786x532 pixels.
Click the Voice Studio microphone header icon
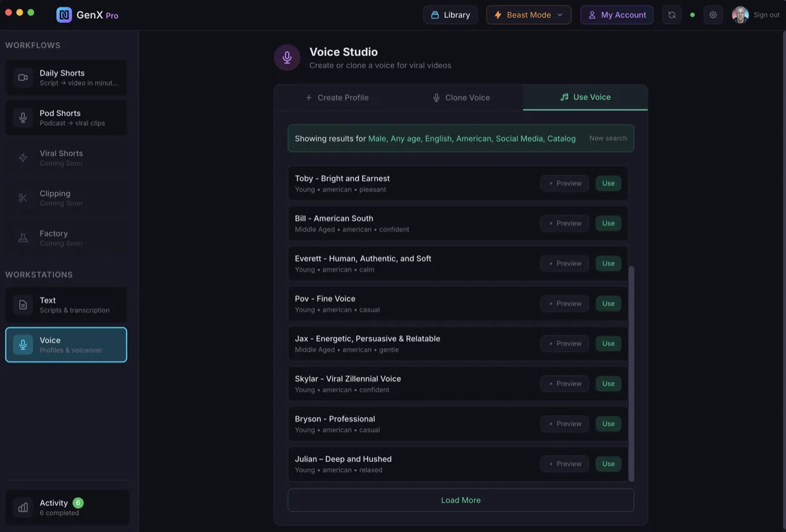[x=287, y=57]
